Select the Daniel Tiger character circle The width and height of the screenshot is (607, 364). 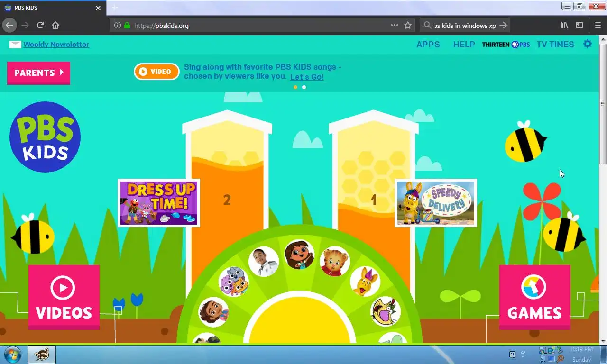coord(335,262)
